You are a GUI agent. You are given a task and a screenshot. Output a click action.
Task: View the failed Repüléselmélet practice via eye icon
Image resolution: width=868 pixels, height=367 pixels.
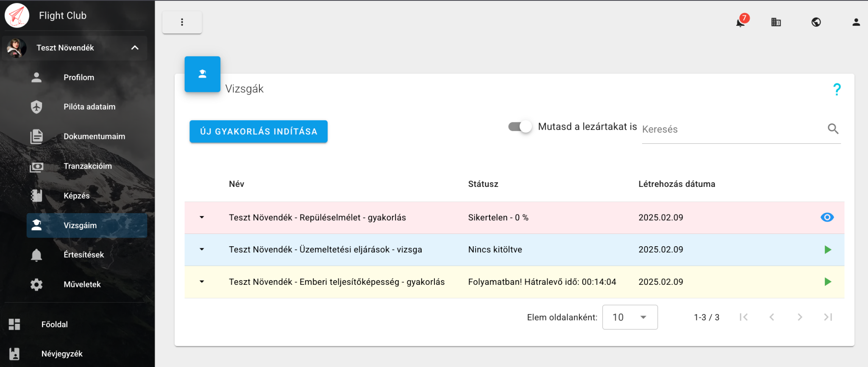(x=827, y=217)
